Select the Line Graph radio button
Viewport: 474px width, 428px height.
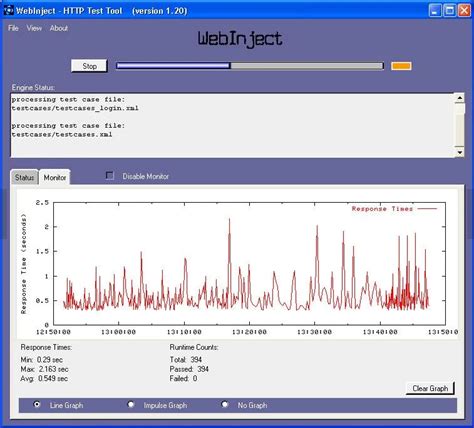(37, 405)
